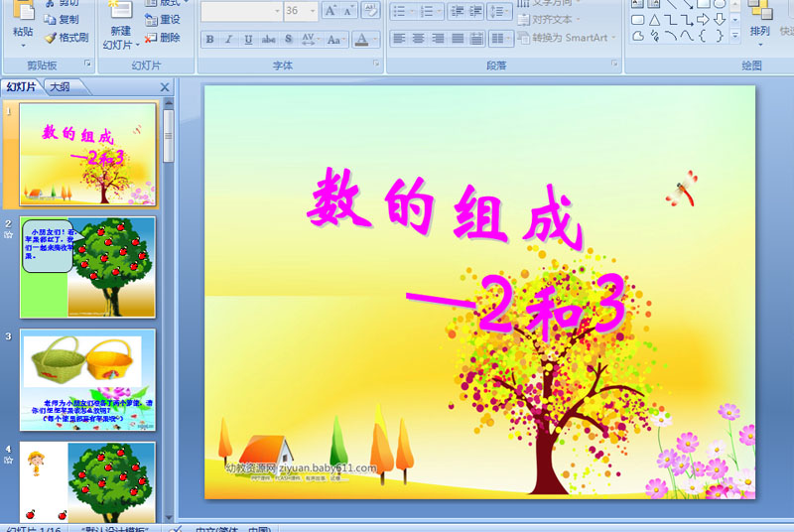Select the Elbow Arrow Connector shape
This screenshot has height=532, width=794.
click(686, 20)
